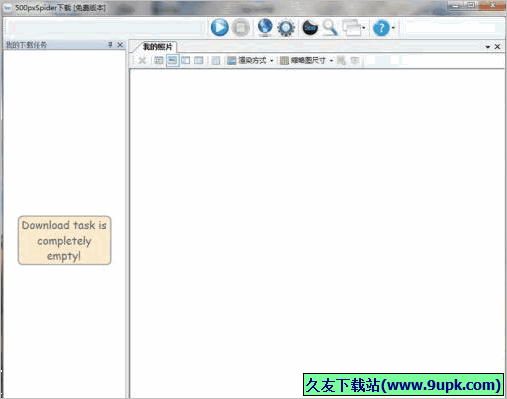
Task: Click the magnifying glass search icon
Action: [330, 28]
